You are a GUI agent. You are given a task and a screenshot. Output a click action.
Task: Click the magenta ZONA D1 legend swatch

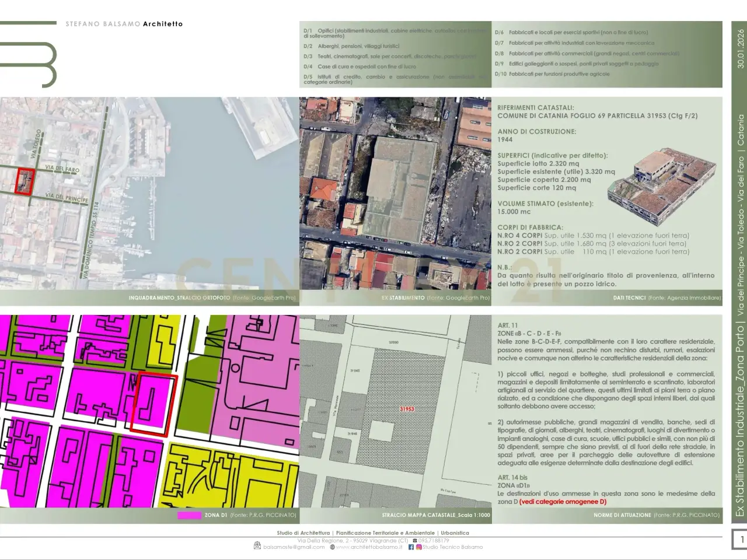tap(189, 515)
